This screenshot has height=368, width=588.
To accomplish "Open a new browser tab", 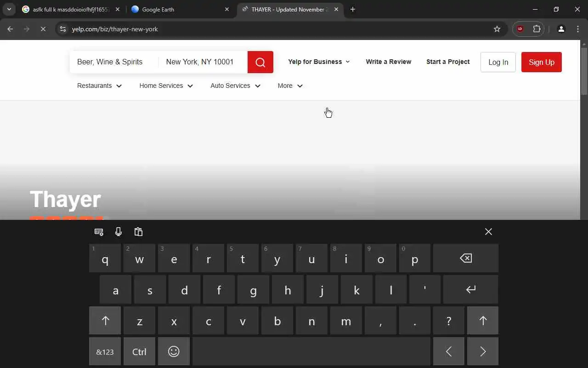I will click(352, 9).
